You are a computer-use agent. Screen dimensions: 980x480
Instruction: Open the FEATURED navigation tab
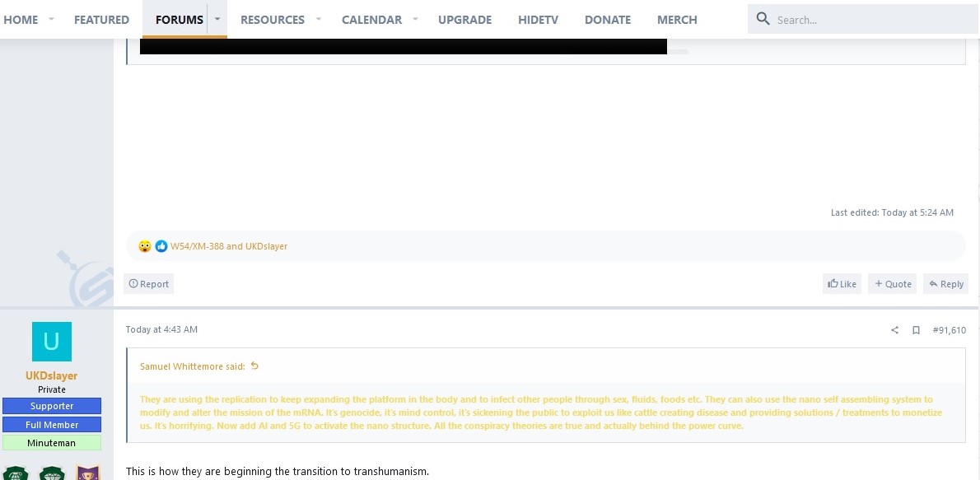click(x=101, y=20)
